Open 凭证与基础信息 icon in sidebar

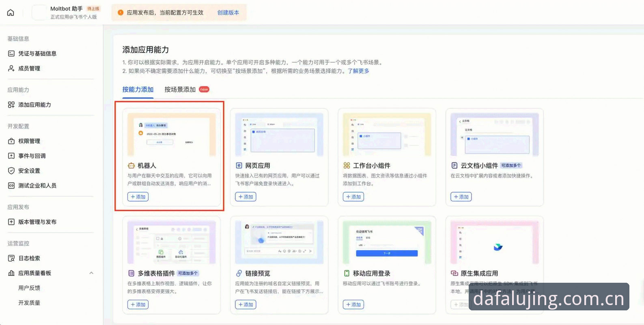(x=11, y=54)
